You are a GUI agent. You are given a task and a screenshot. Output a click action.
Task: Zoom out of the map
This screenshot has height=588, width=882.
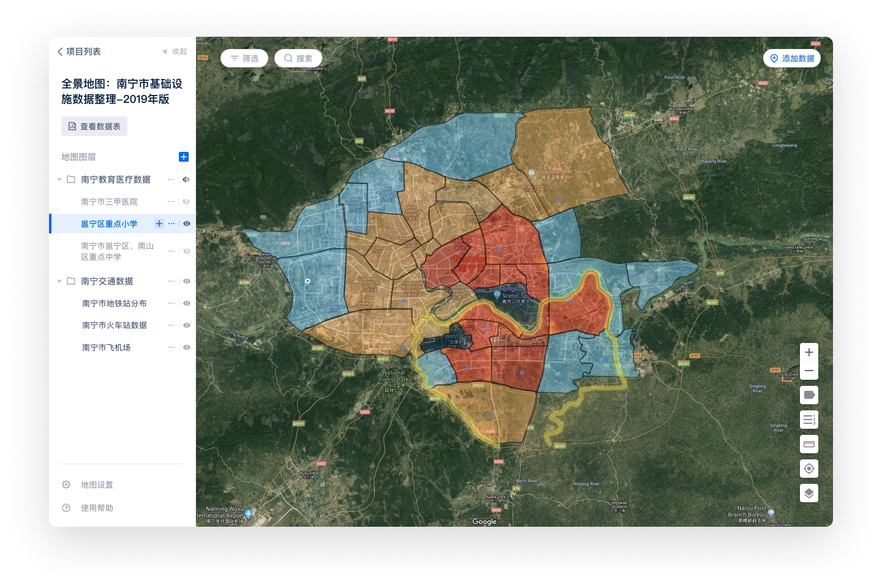point(809,371)
